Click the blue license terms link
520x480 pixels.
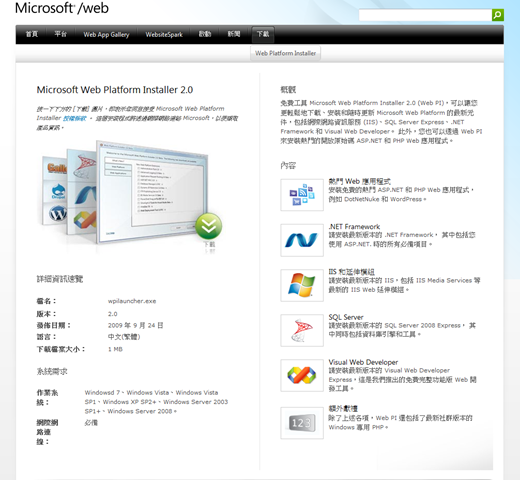(75, 118)
